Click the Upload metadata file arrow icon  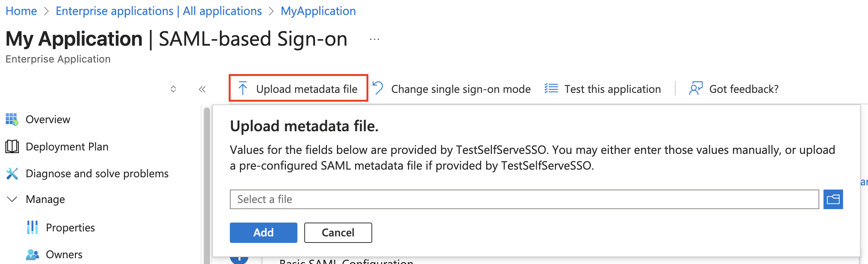coord(243,89)
